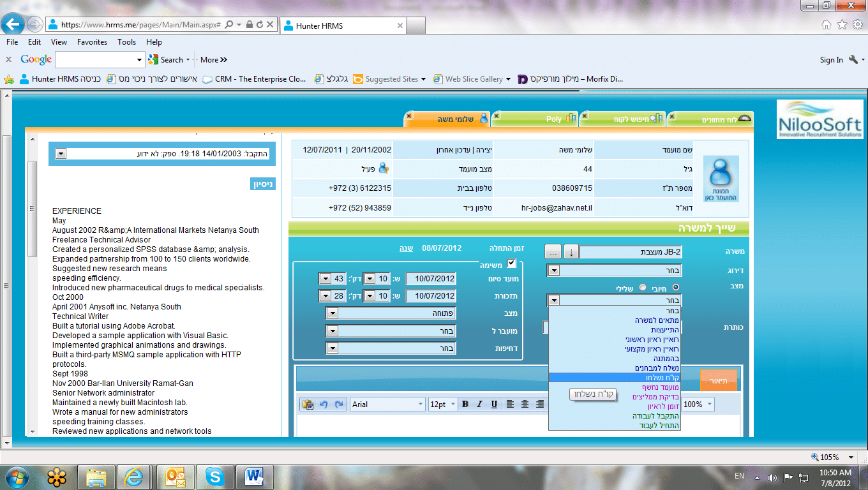Open the Suggested Sites bookmark

pyautogui.click(x=389, y=79)
